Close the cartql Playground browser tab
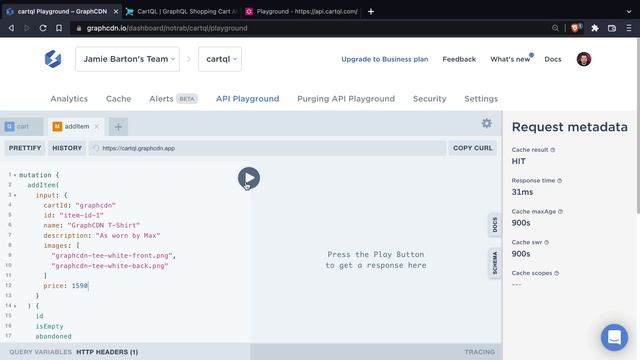640x360 pixels. click(116, 11)
